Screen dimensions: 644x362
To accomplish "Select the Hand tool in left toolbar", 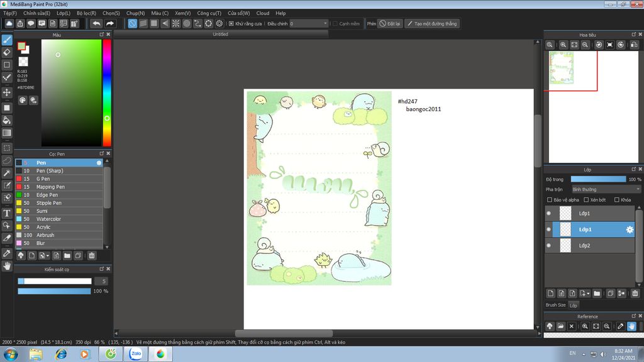I will coord(7,266).
